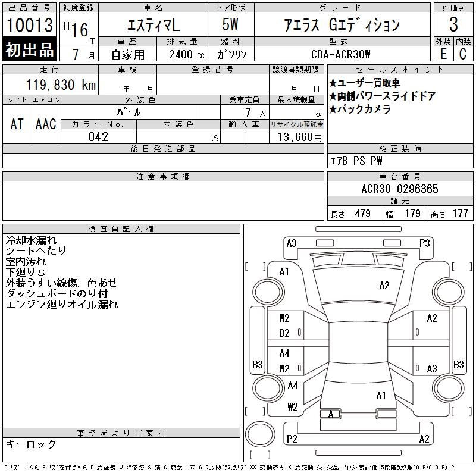
Task: Click the seating capacity 7 人
Action: (255, 112)
